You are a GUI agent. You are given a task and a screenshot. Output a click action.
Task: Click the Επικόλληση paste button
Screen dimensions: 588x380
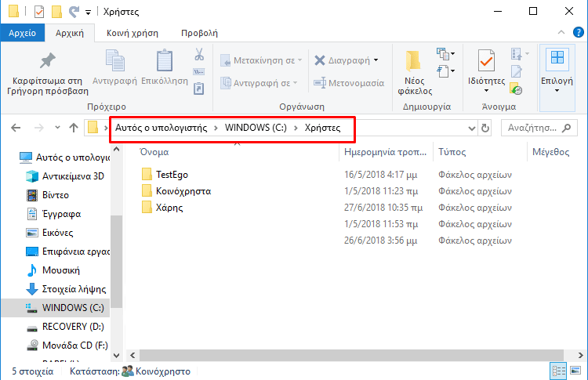click(165, 68)
